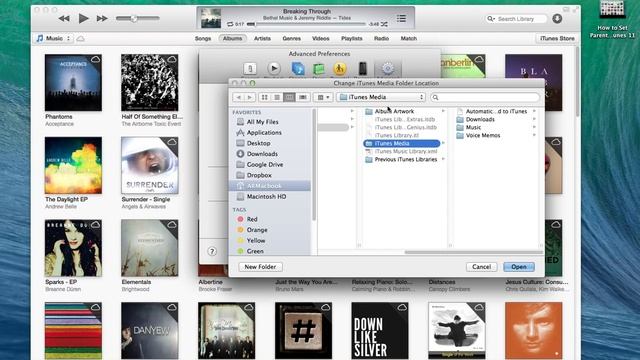The width and height of the screenshot is (640, 360).
Task: Click the help question mark button
Action: pyautogui.click(x=212, y=251)
